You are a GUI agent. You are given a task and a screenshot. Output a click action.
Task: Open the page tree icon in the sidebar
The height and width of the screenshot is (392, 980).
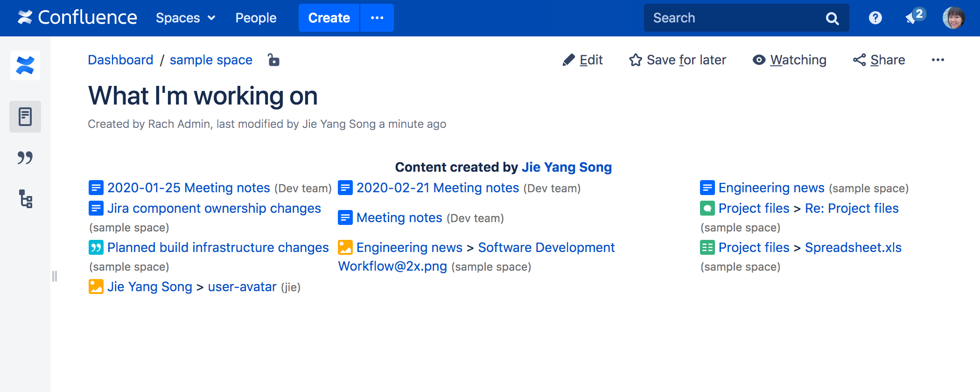click(25, 199)
